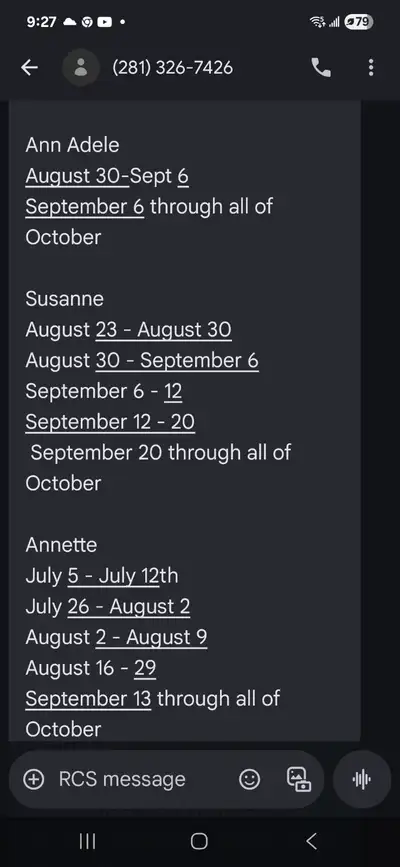The width and height of the screenshot is (400, 867).
Task: Tap the Android home navigation button
Action: click(199, 842)
